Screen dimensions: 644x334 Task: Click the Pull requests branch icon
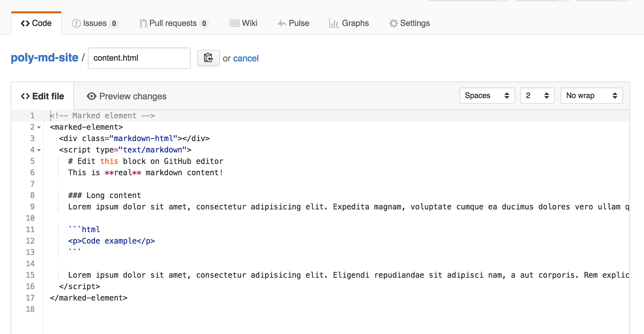[x=143, y=23]
